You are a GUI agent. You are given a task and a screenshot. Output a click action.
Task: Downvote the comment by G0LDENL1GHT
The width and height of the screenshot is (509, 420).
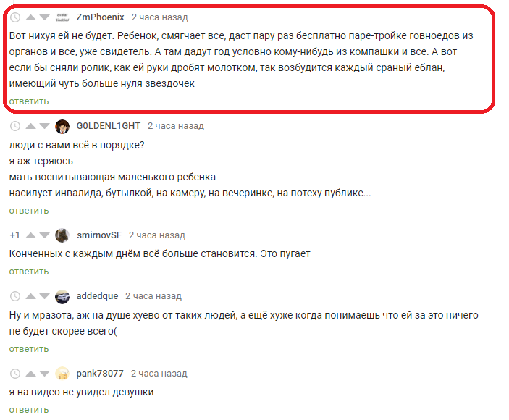pos(44,126)
